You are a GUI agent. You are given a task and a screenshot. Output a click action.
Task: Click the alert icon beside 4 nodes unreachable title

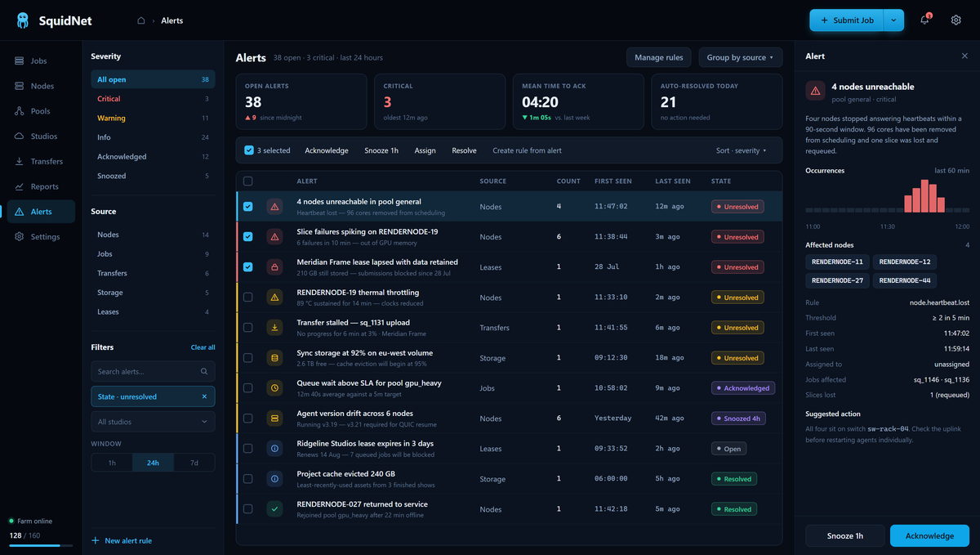815,91
